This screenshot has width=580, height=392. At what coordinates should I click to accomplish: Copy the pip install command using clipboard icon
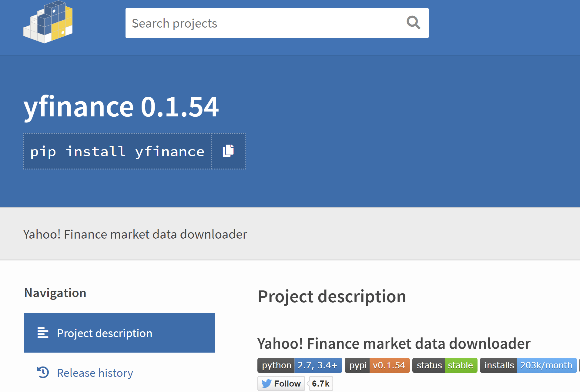pos(228,151)
